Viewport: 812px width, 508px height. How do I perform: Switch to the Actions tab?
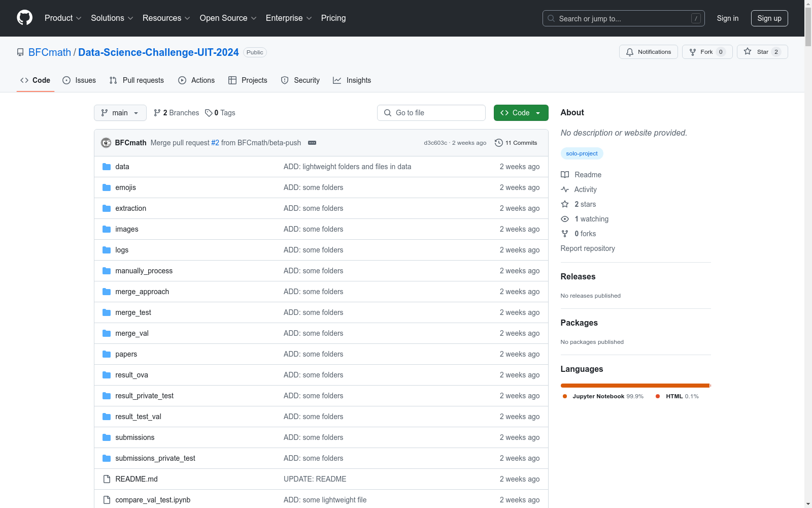tap(196, 80)
